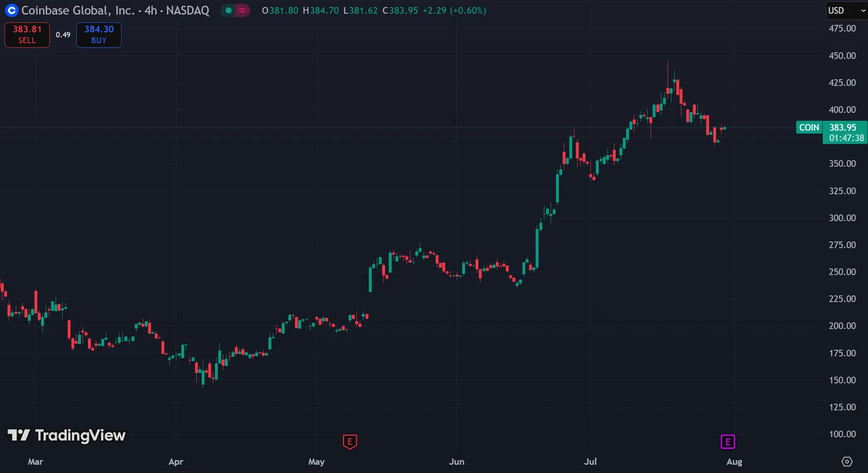Click the 383.95 current price tag
The height and width of the screenshot is (473, 868).
pos(843,127)
